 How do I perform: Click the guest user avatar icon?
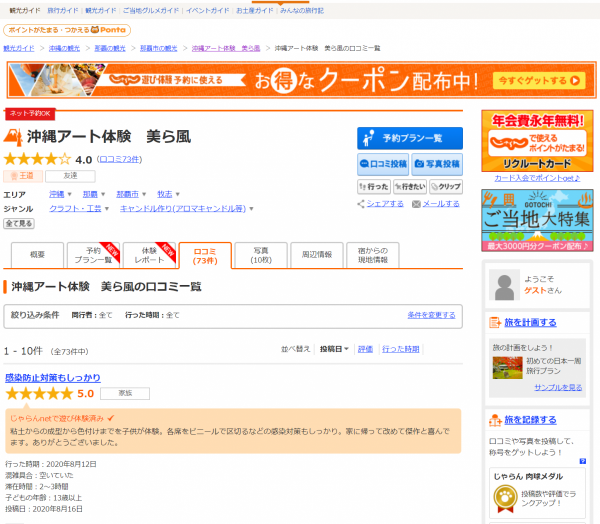click(504, 285)
